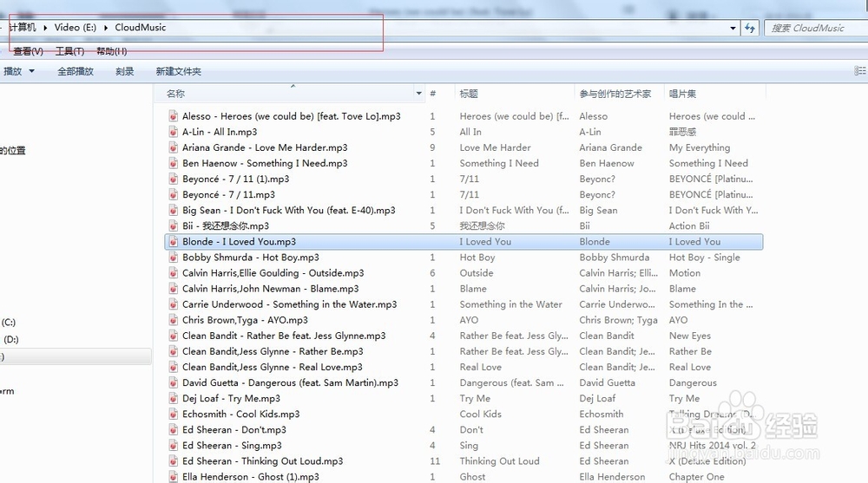
Task: Click the mp3 icon of A-Lin - All In
Action: [174, 132]
